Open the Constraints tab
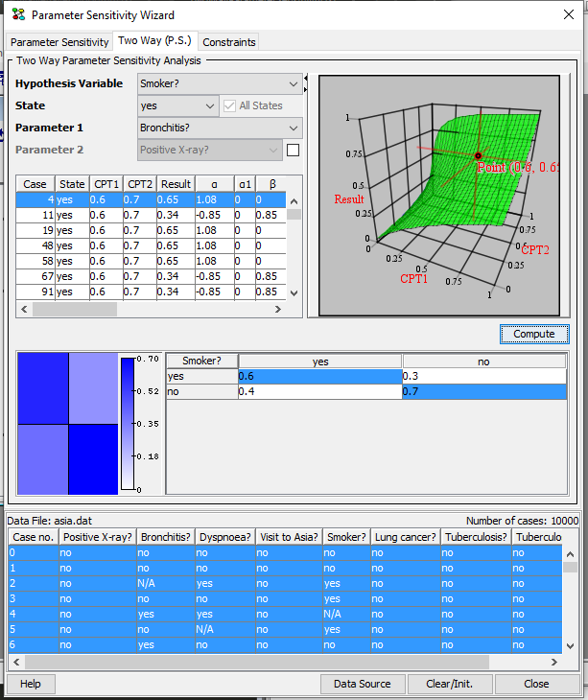This screenshot has width=588, height=700. tap(228, 42)
